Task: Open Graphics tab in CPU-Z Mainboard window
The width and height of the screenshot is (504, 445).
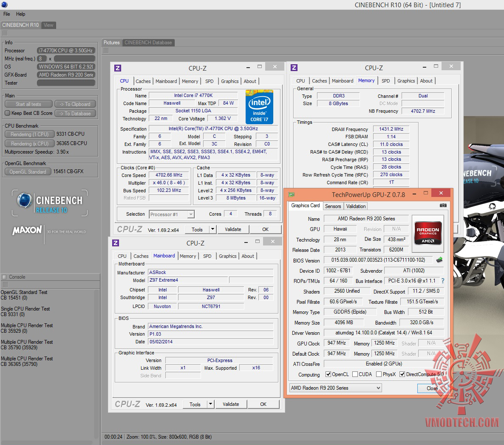Action: coord(228,256)
